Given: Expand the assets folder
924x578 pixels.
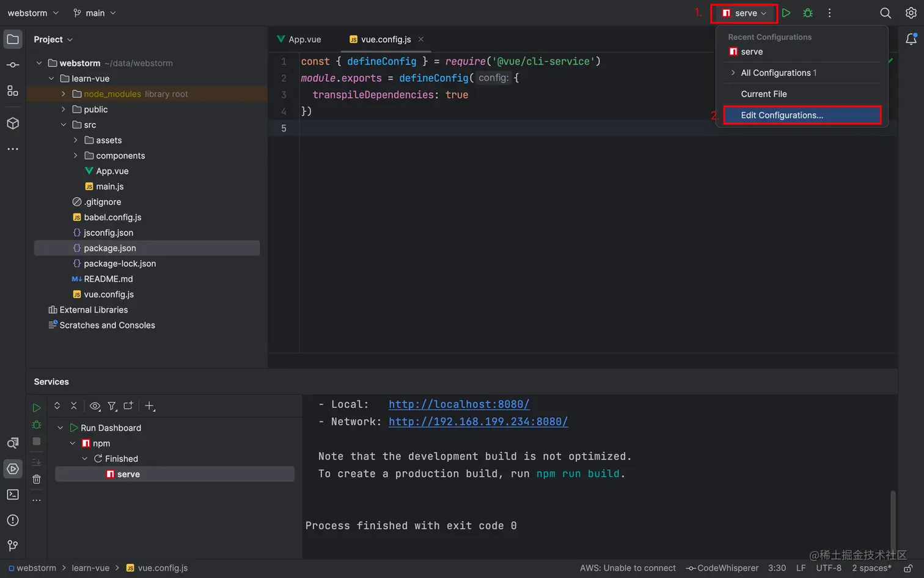Looking at the screenshot, I should 75,140.
